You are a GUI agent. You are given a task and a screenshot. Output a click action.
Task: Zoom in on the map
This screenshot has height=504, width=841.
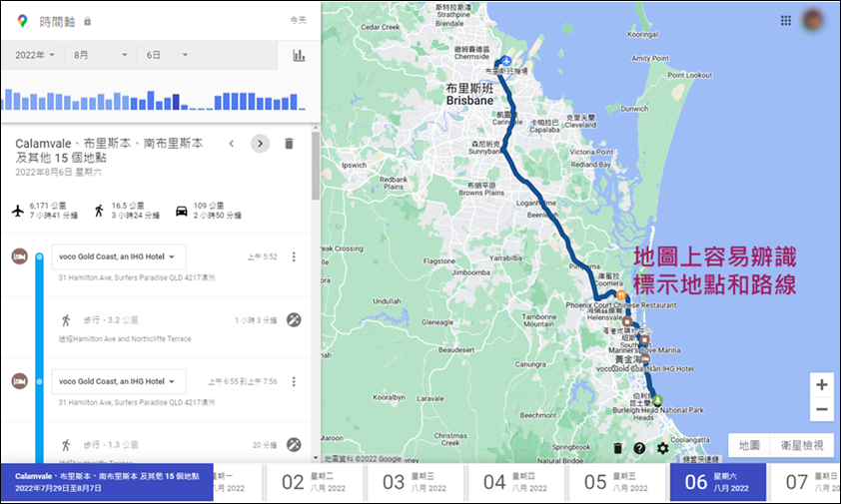click(822, 384)
